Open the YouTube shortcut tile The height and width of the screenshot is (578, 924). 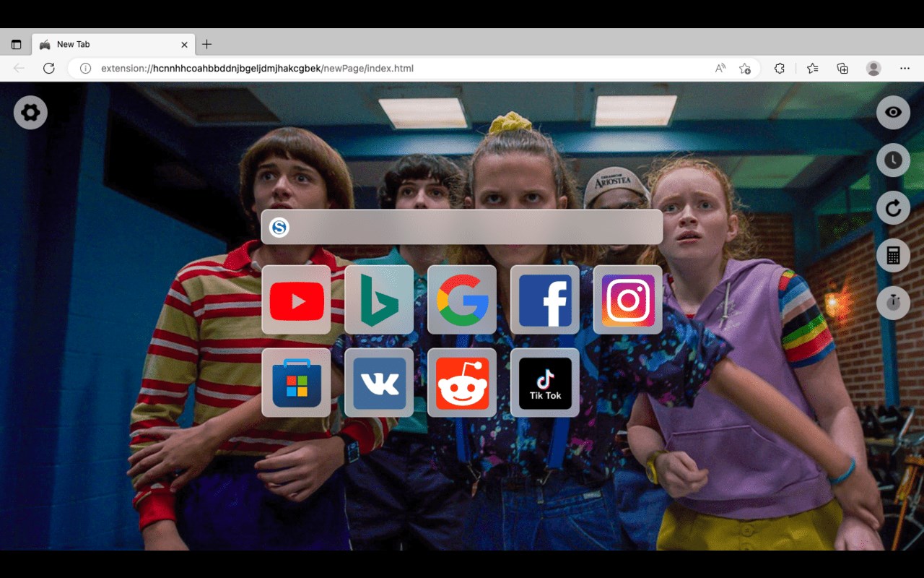tap(296, 300)
